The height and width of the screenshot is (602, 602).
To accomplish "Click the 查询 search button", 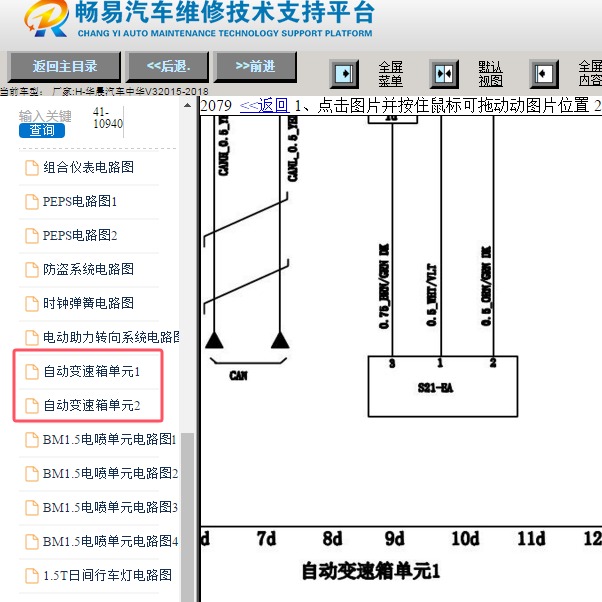I will tap(42, 131).
